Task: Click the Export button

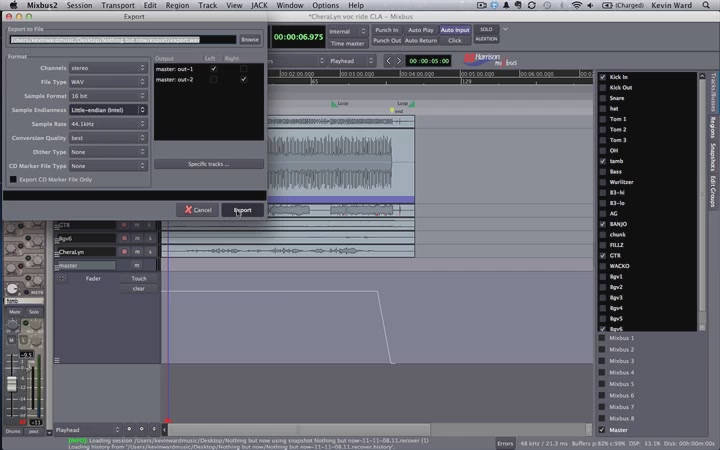Action: 242,210
